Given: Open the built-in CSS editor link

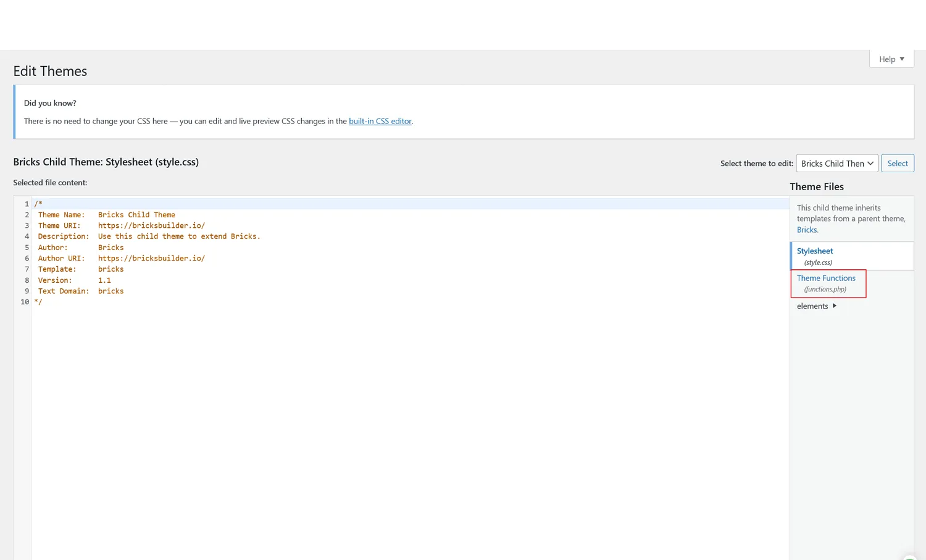Looking at the screenshot, I should (380, 121).
